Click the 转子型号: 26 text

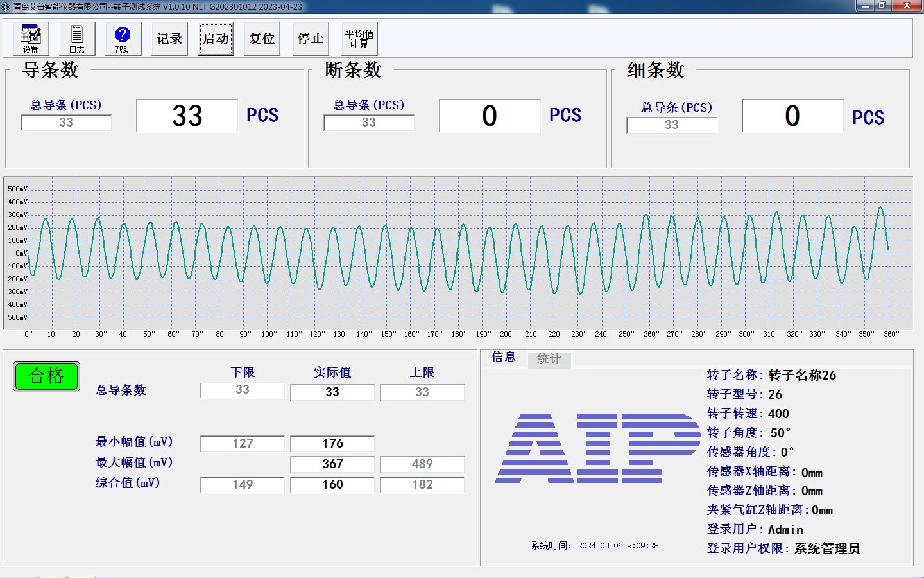[744, 394]
